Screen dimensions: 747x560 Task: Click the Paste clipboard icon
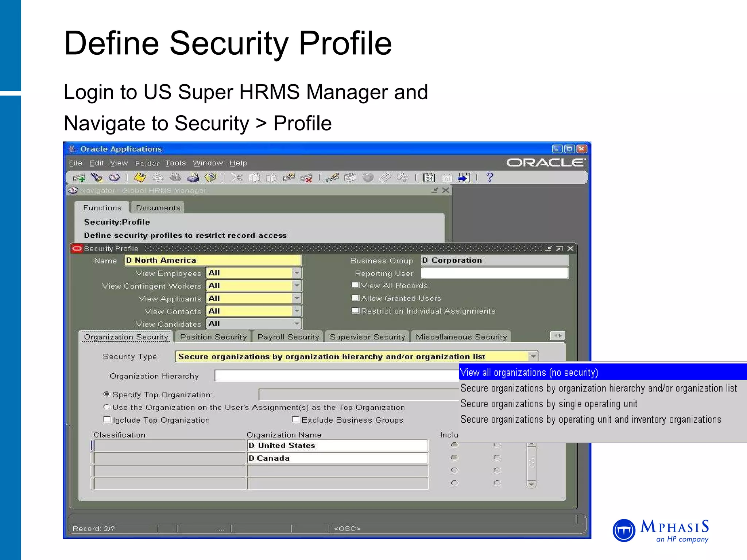(x=271, y=178)
